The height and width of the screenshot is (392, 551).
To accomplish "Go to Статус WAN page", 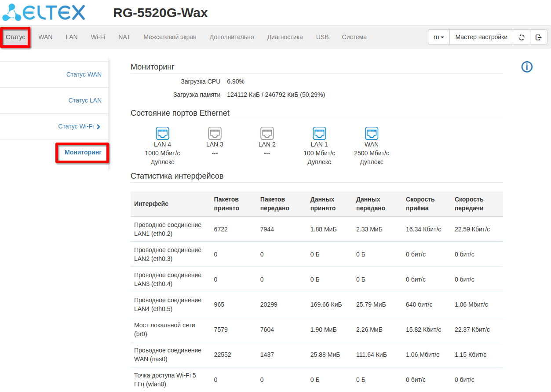I will (84, 74).
